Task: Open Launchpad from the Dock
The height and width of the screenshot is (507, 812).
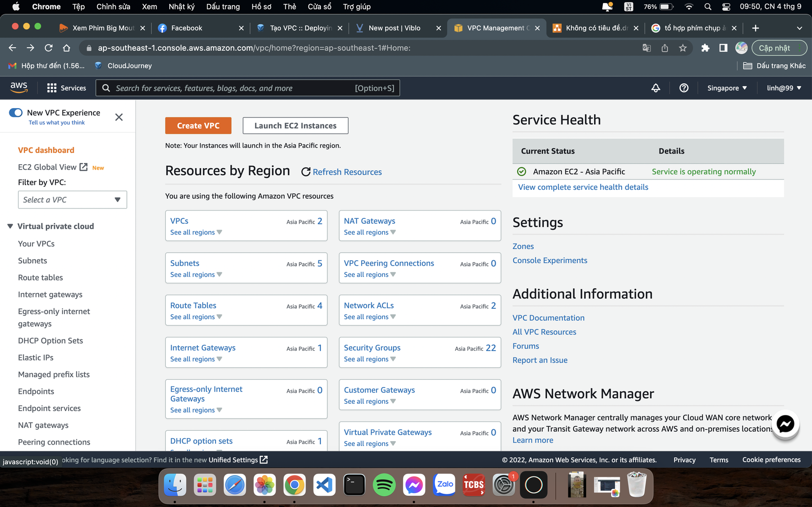Action: click(x=205, y=485)
